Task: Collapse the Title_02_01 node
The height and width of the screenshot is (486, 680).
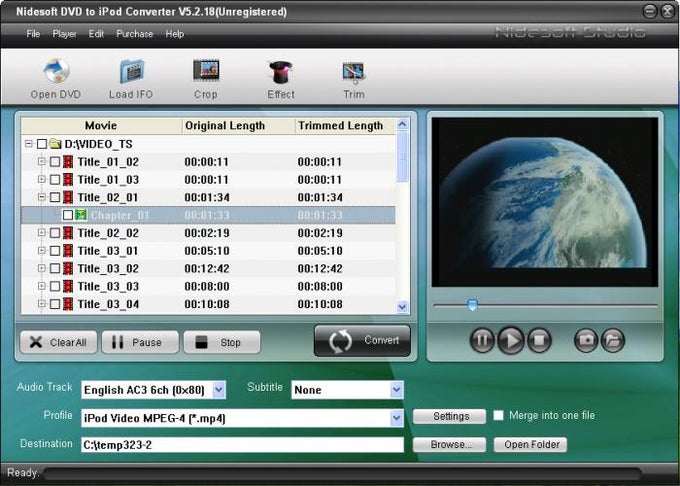Action: pos(42,197)
